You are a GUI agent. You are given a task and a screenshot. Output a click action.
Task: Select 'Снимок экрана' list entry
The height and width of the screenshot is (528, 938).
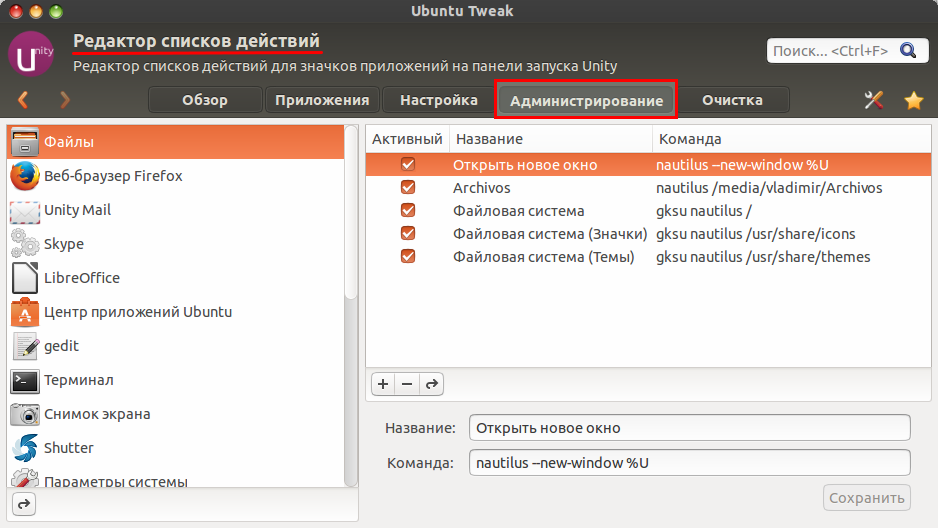coord(176,414)
